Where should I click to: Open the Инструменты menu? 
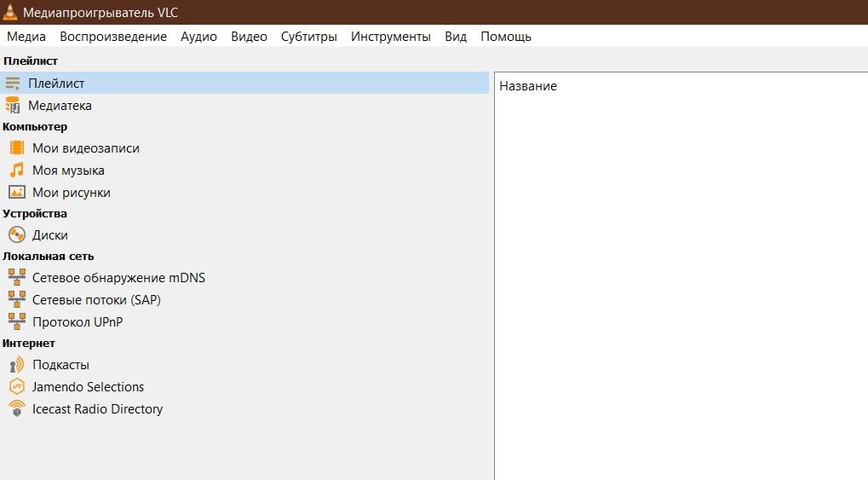point(391,37)
